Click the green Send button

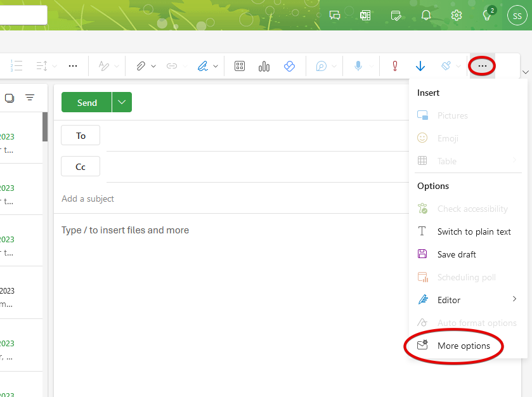coord(87,102)
